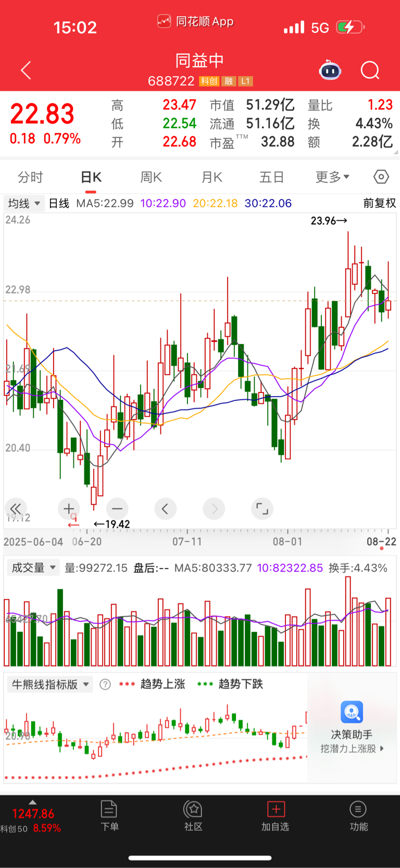
Task: Zoom out chart with minus button
Action: coord(117,509)
